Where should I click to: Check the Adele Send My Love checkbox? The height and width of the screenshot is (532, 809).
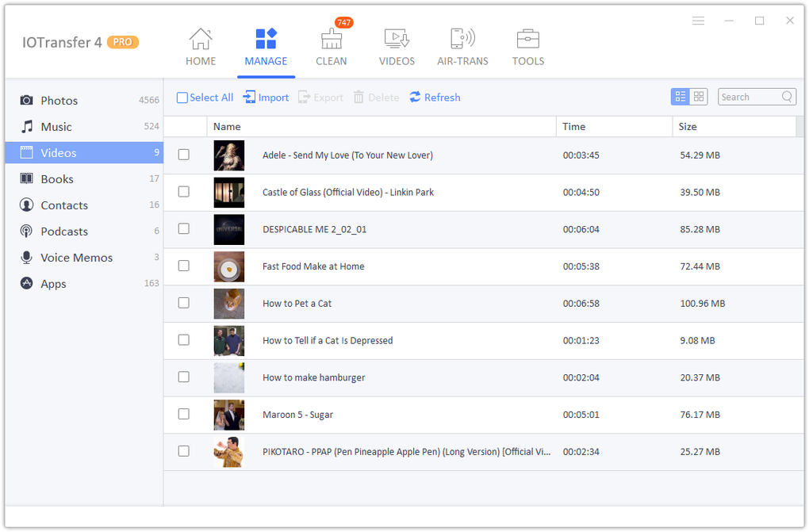click(x=184, y=155)
